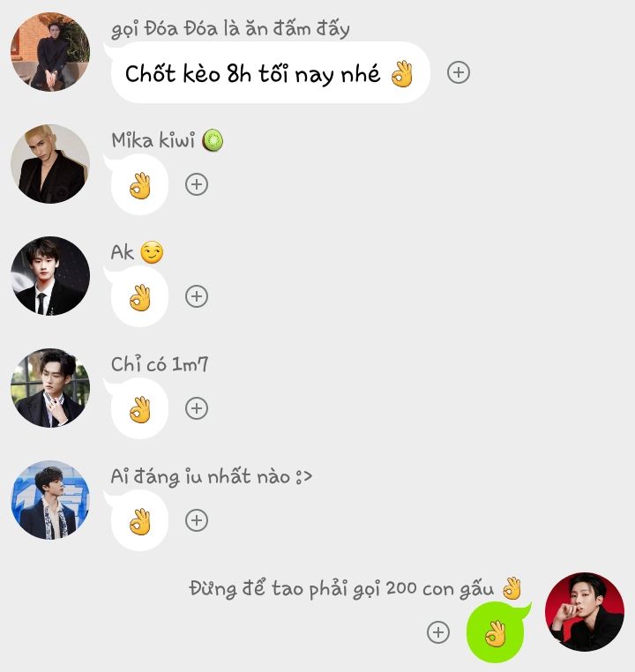This screenshot has height=672, width=635.
Task: Add reaction to 'Chốt kèo 8h tối nay nhé' message
Action: [459, 72]
